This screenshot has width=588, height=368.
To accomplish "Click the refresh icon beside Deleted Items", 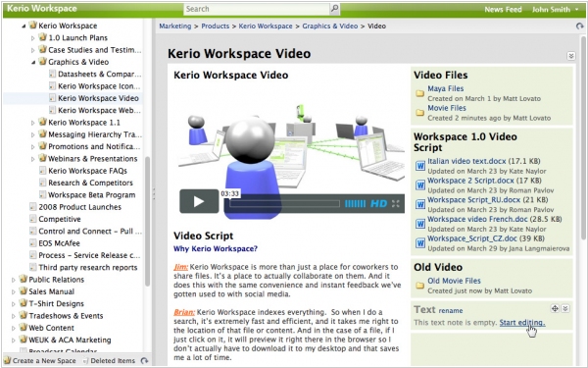I will pyautogui.click(x=144, y=361).
